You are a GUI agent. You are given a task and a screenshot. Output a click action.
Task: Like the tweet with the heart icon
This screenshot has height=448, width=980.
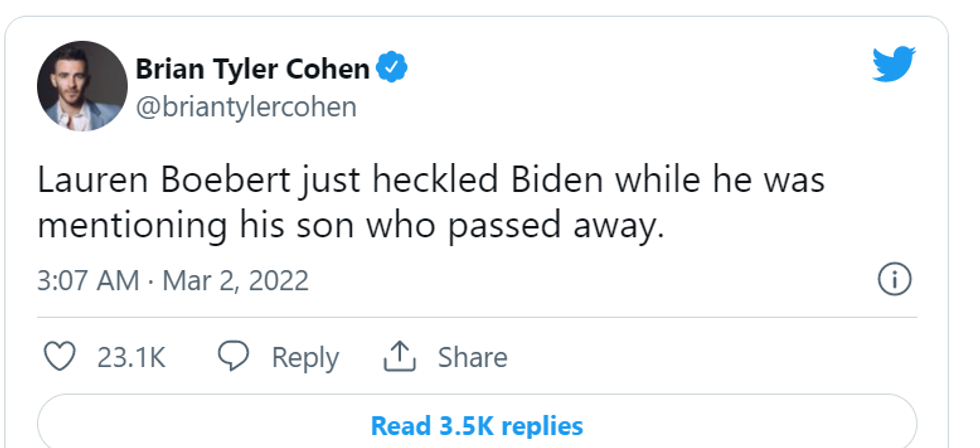click(61, 357)
